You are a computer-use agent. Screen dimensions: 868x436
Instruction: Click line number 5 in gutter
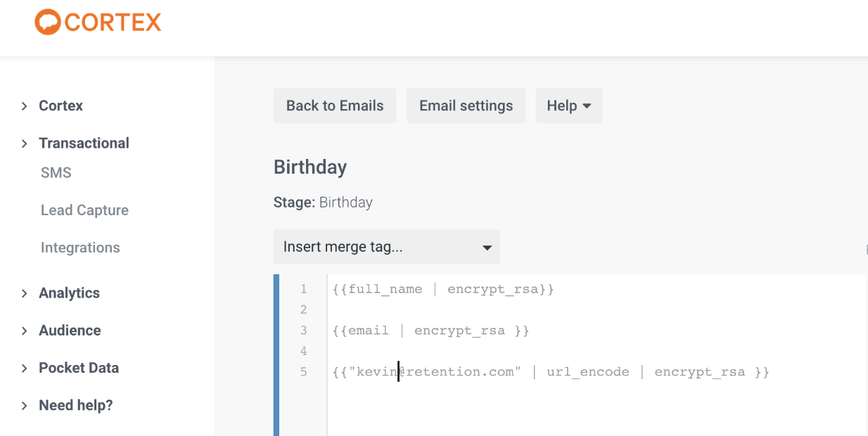304,372
